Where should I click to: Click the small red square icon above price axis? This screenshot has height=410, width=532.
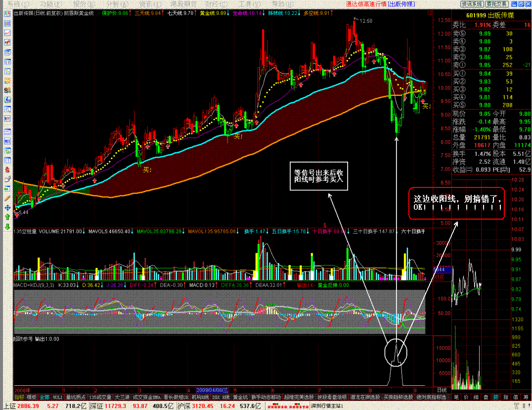[430, 13]
